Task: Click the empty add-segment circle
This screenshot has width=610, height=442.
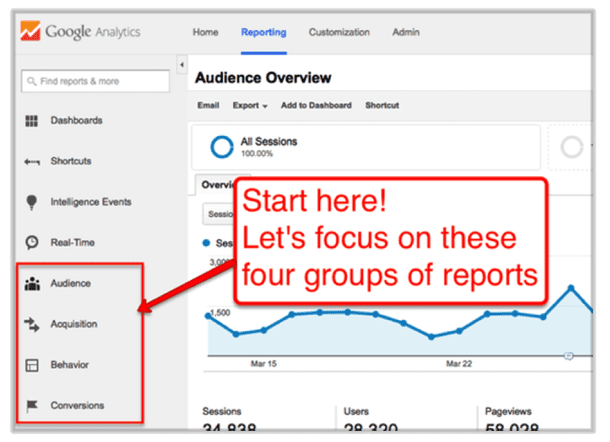Action: point(571,147)
